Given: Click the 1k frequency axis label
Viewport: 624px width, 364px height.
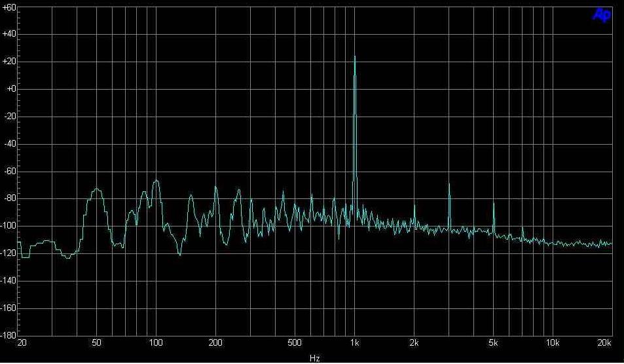Looking at the screenshot, I should pos(355,343).
